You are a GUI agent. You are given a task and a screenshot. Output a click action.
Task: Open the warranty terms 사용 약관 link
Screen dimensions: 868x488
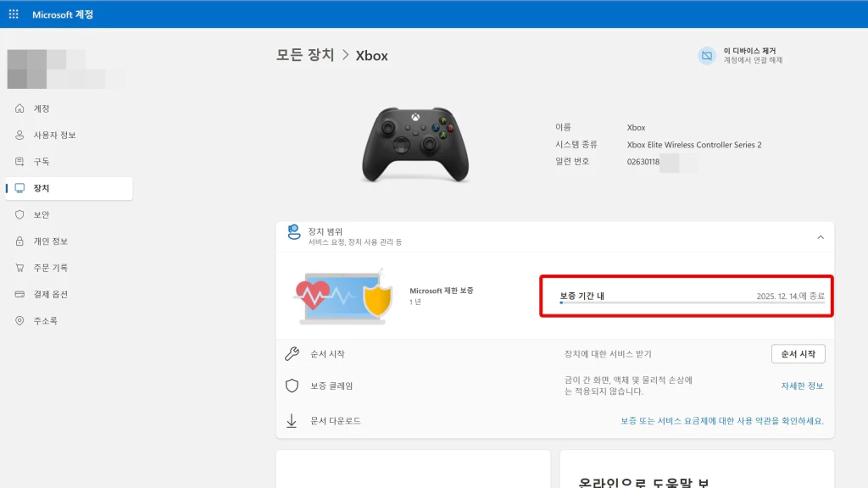tap(722, 421)
